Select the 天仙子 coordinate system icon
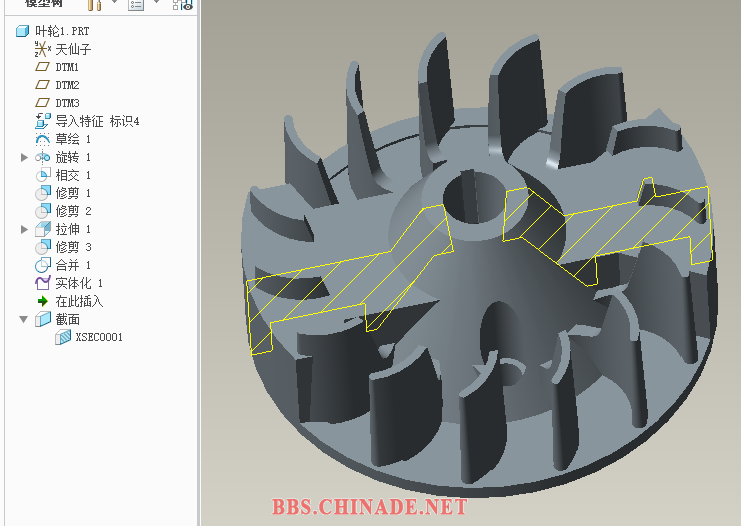This screenshot has width=741, height=526. [42, 49]
